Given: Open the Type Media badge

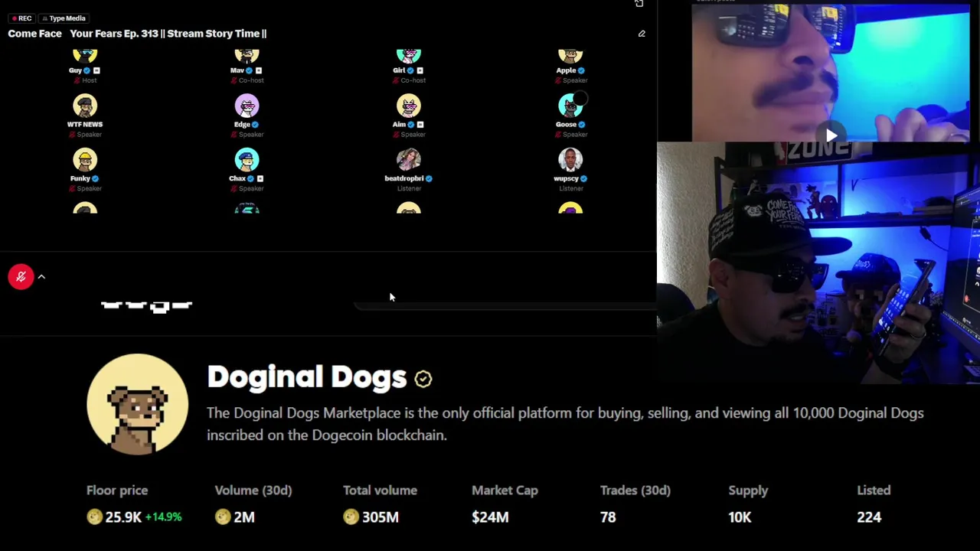Looking at the screenshot, I should (x=64, y=18).
